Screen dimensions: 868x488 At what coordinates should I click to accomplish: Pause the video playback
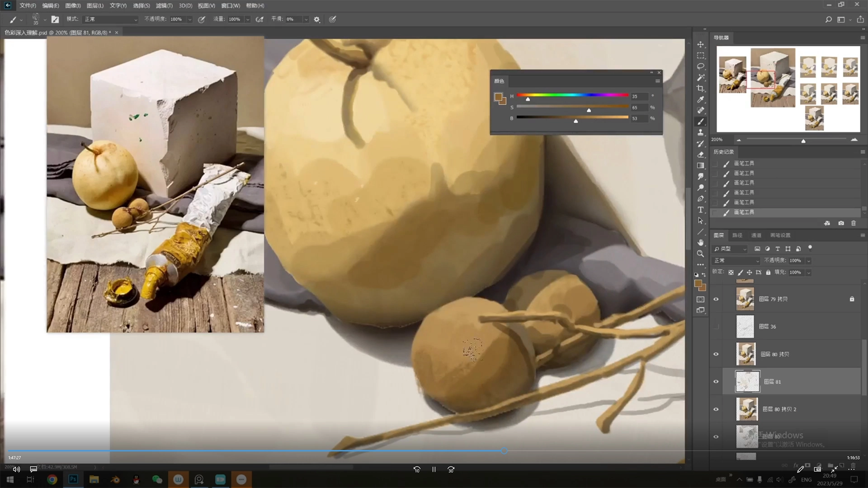tap(434, 469)
